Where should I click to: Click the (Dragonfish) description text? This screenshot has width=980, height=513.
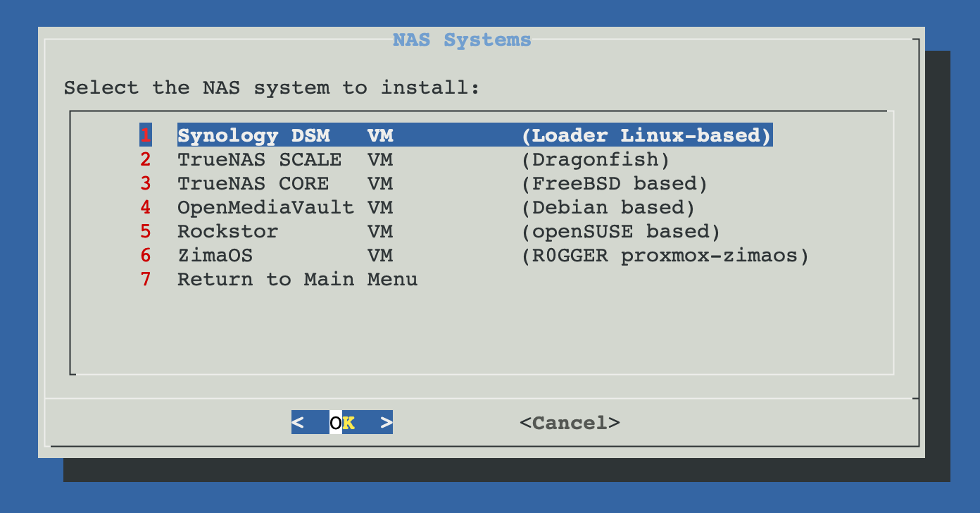[x=596, y=160]
